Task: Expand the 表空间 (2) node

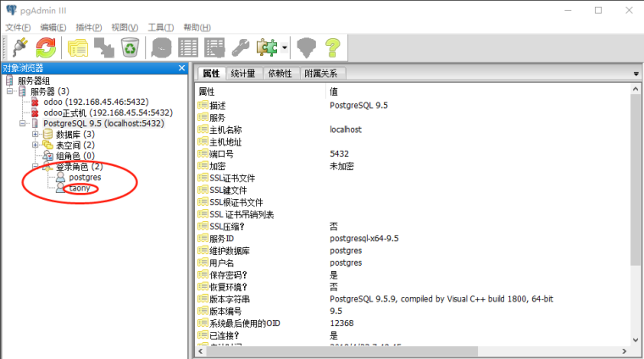Action: pos(36,145)
